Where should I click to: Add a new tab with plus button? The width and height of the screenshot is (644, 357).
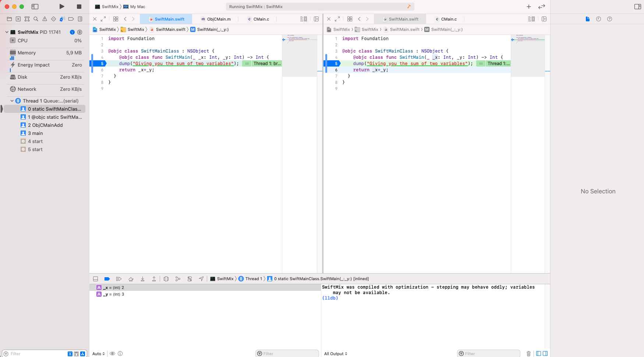click(x=529, y=7)
